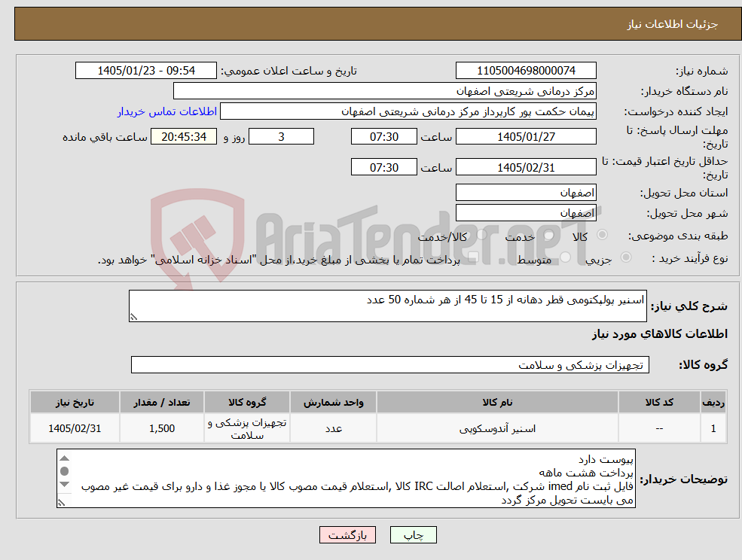Click resize grip of شرح کلی نیاز textarea
This screenshot has height=560, width=742.
click(x=133, y=317)
